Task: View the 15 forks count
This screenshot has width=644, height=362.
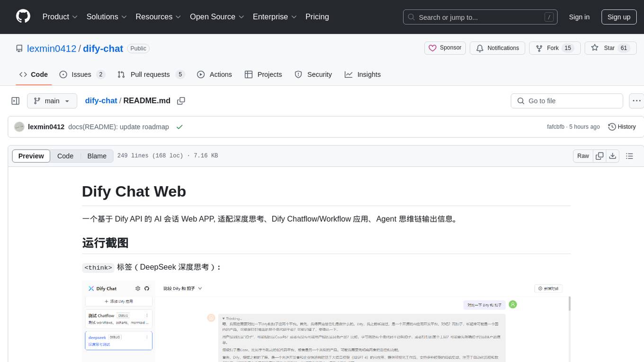Action: point(568,48)
